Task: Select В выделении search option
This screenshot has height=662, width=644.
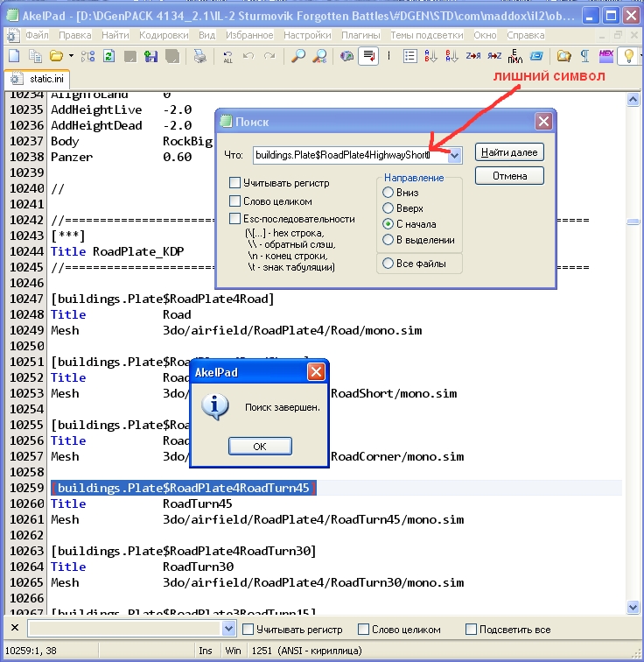Action: tap(388, 240)
